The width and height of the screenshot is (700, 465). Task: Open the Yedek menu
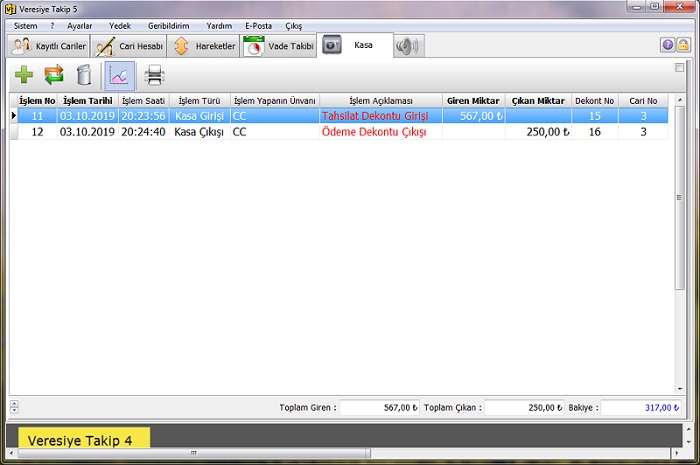(120, 26)
